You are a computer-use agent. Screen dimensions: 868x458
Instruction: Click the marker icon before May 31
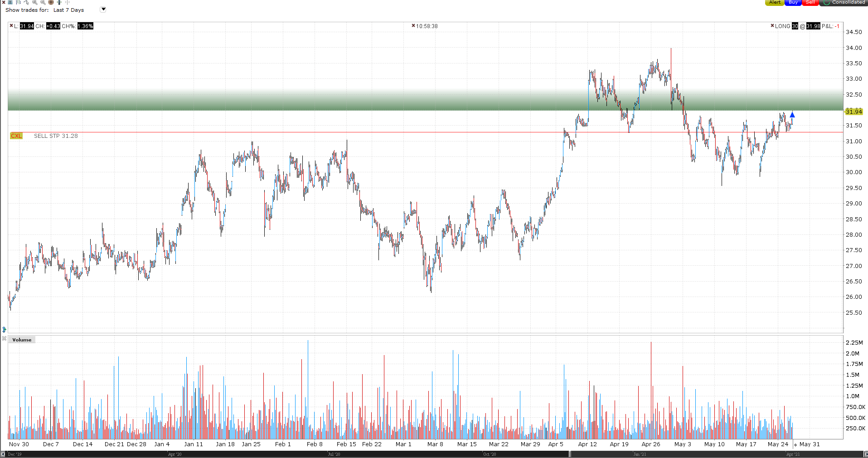click(795, 445)
